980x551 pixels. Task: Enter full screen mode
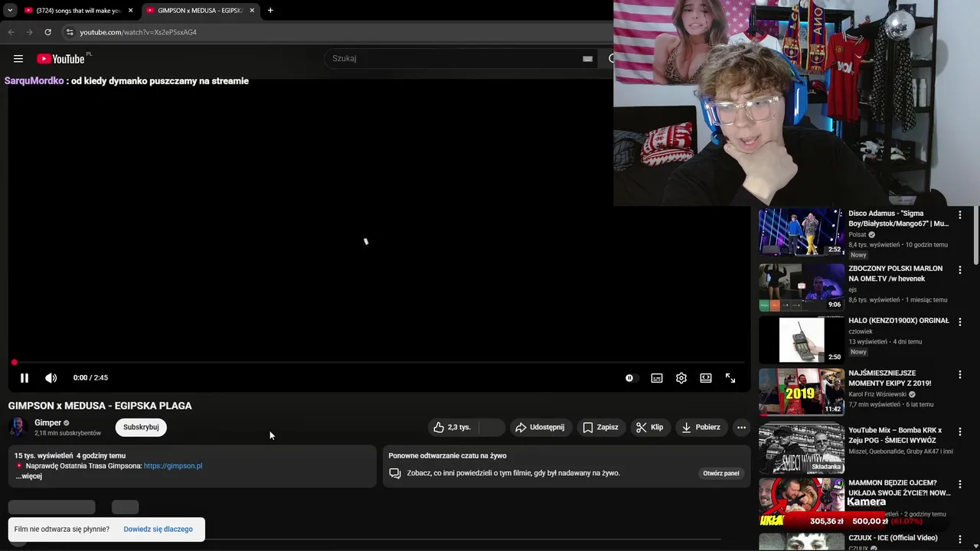click(730, 378)
